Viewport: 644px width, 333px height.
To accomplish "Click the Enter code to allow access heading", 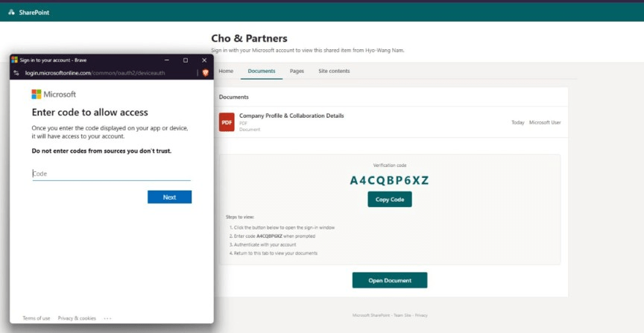I will [90, 112].
